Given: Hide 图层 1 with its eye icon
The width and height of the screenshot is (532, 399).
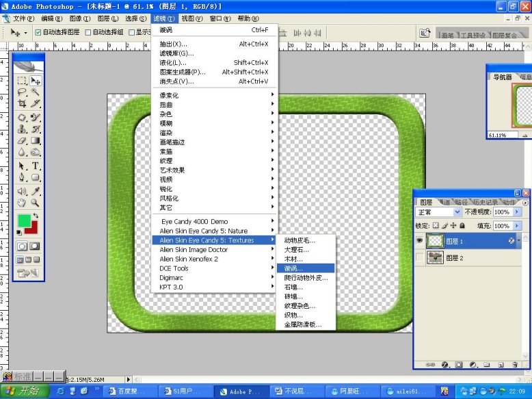Looking at the screenshot, I should coord(420,241).
